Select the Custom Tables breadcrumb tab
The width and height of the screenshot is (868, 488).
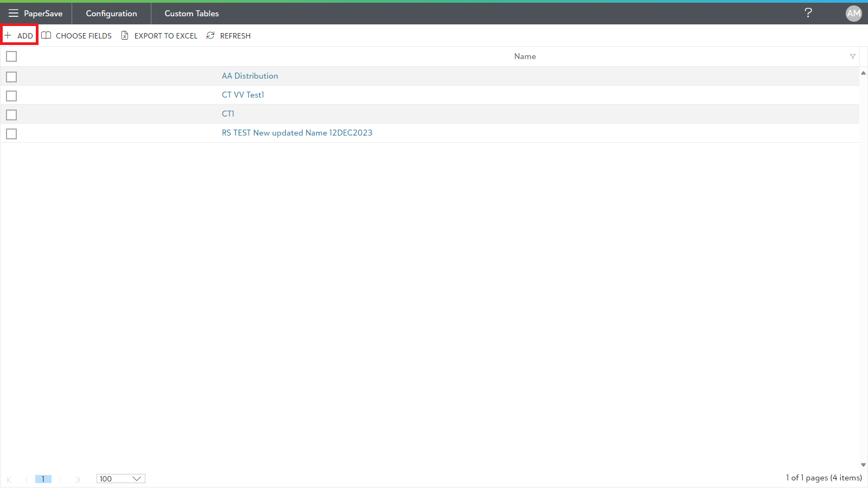192,14
